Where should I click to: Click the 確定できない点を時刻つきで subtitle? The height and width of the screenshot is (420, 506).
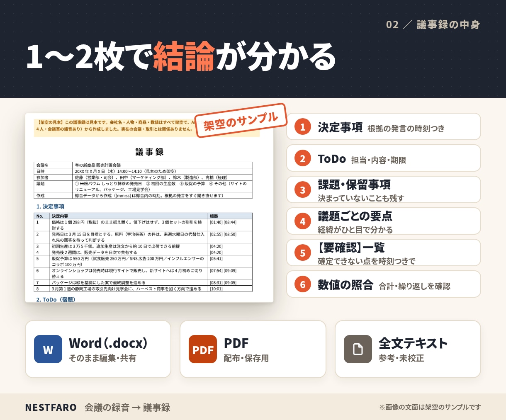[x=367, y=261]
